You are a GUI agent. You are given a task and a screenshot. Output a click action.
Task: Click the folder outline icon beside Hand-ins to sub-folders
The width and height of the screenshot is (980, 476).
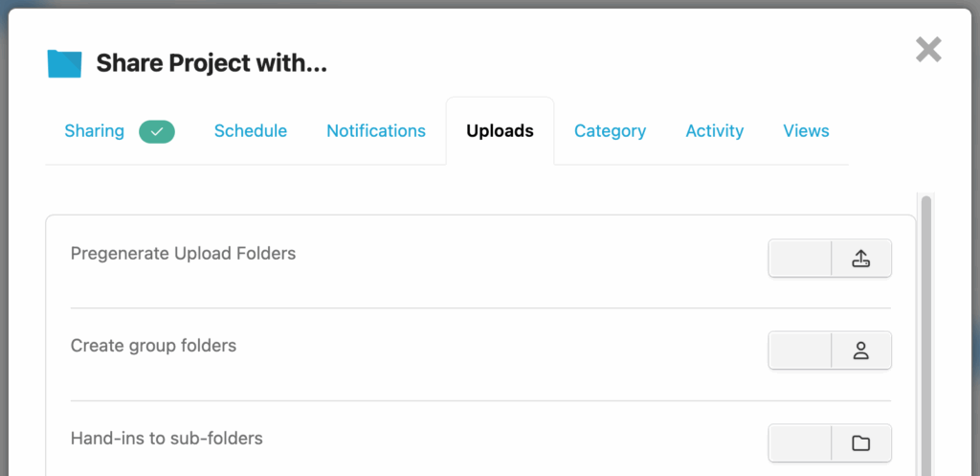(x=860, y=442)
